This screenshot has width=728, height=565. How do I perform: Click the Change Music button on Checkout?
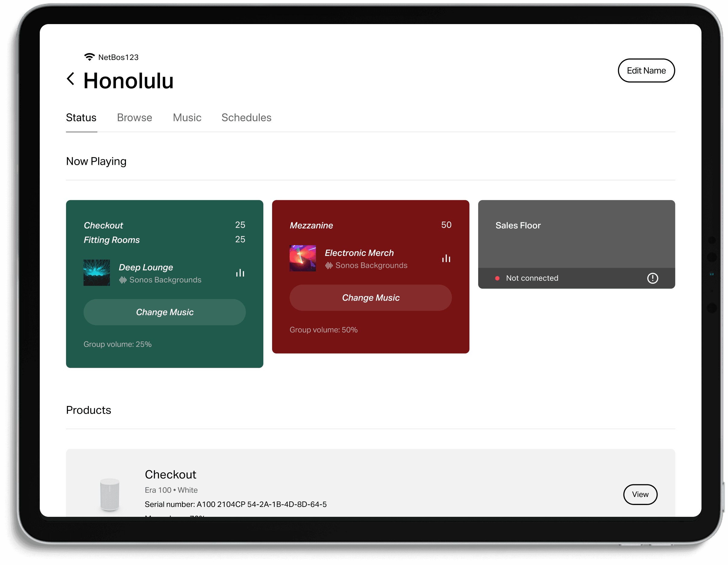tap(165, 312)
